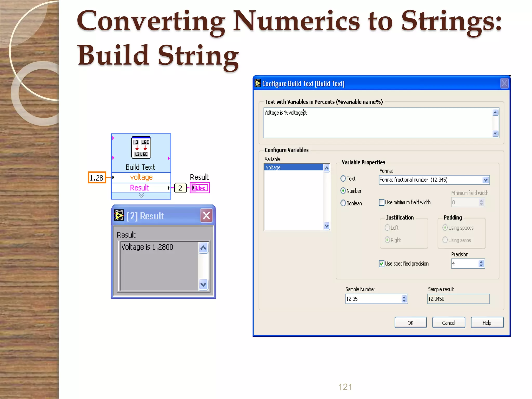Viewport: 532px width, 399px height.
Task: Expand the Build Text node's double-arrow handle
Action: point(141,196)
